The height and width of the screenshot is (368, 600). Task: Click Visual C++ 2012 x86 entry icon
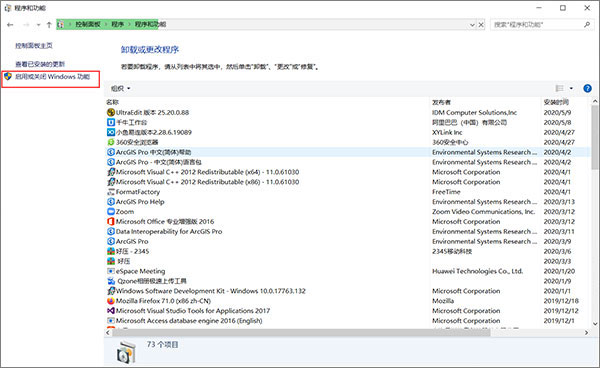pos(111,182)
